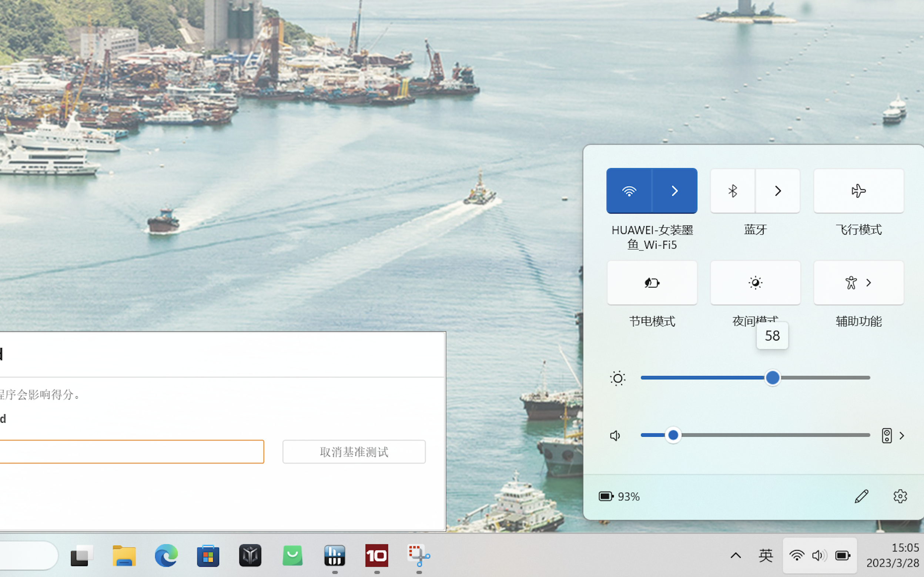Open Snipping Tool from the taskbar
The height and width of the screenshot is (577, 924).
click(x=419, y=556)
